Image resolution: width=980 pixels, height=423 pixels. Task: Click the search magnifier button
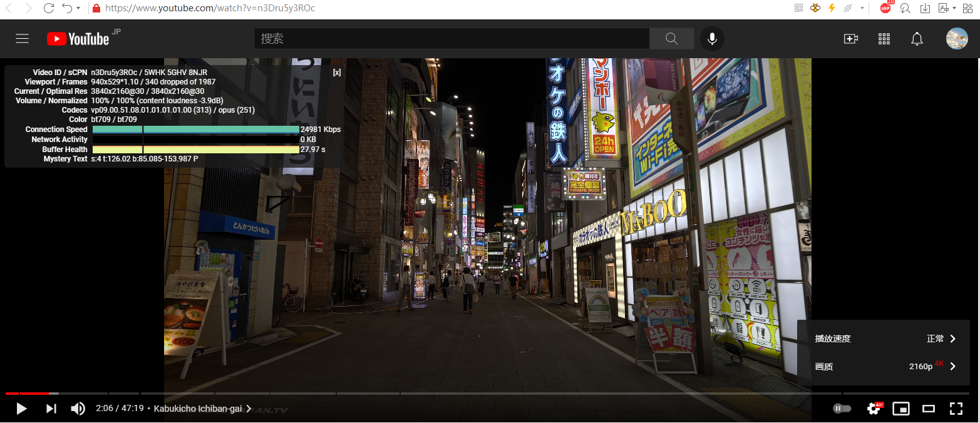(x=671, y=39)
